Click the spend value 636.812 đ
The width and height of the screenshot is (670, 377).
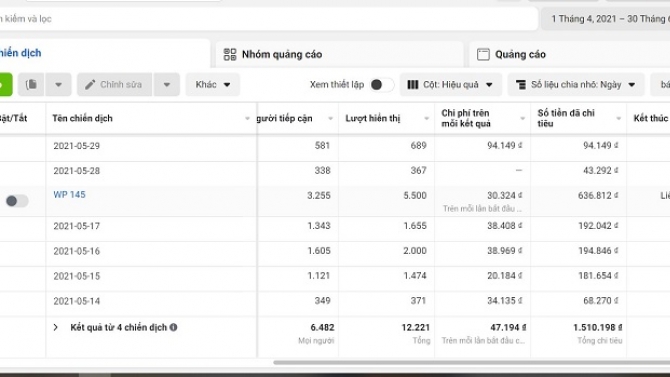(x=598, y=195)
